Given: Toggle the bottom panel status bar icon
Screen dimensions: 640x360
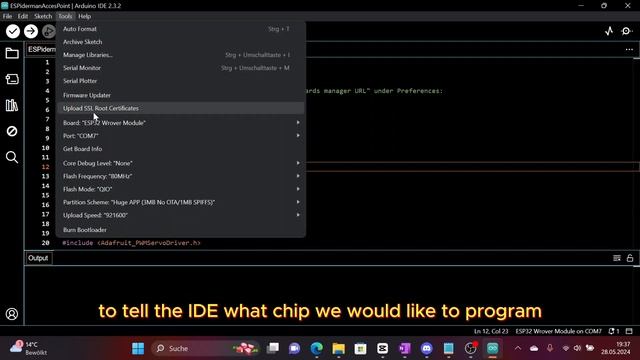Looking at the screenshot, I should (629, 331).
